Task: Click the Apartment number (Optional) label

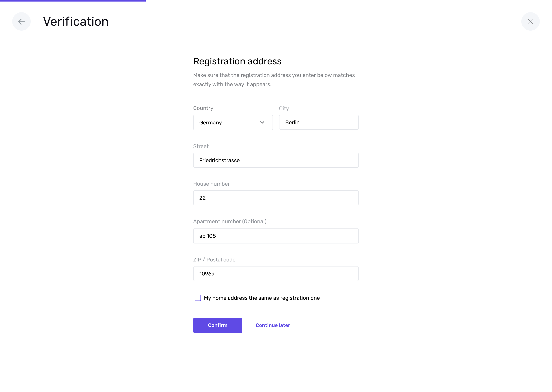Action: [x=230, y=221]
